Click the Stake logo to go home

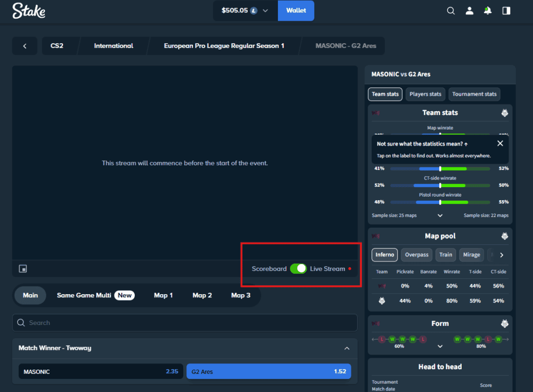coord(29,10)
